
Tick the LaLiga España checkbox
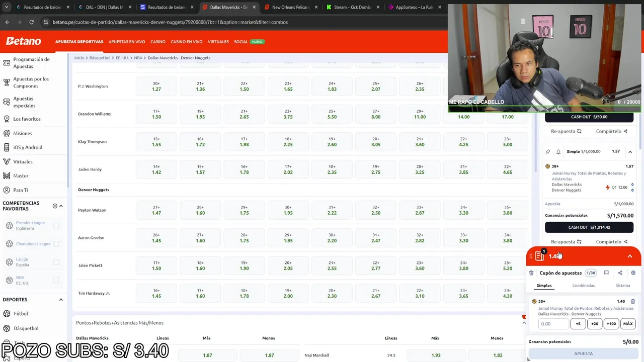click(56, 262)
